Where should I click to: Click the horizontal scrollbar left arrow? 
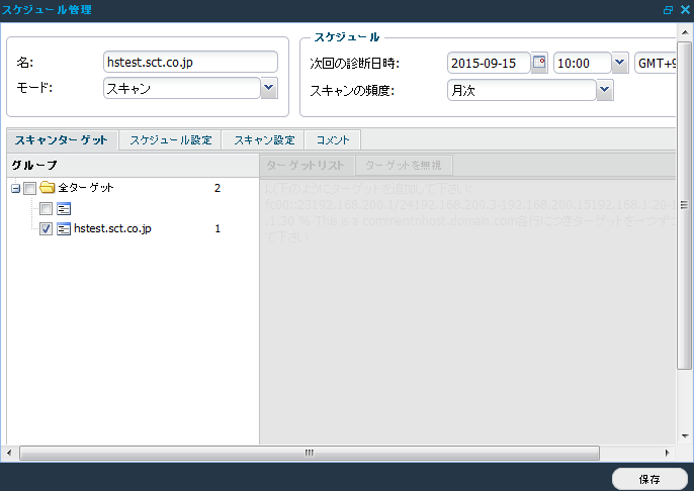click(x=9, y=453)
